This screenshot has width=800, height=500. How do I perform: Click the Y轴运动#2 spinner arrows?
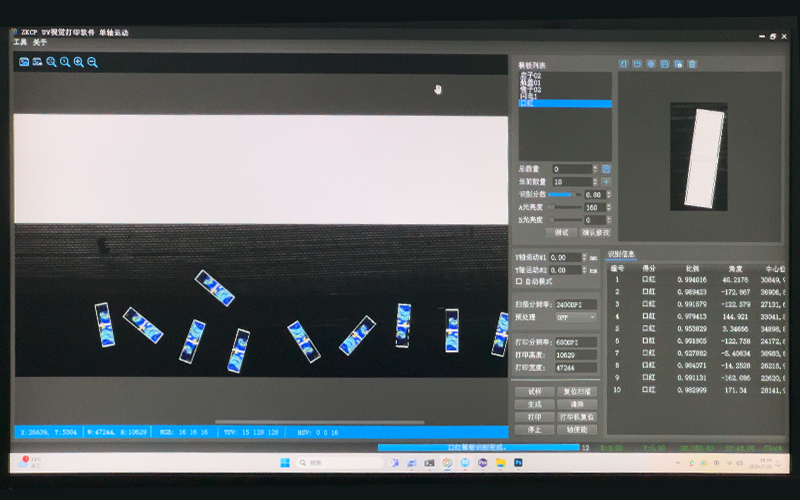(x=585, y=270)
